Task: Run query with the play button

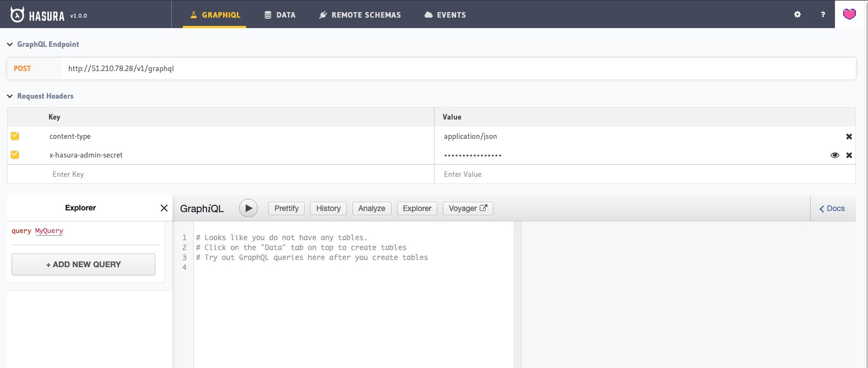Action: (x=248, y=208)
